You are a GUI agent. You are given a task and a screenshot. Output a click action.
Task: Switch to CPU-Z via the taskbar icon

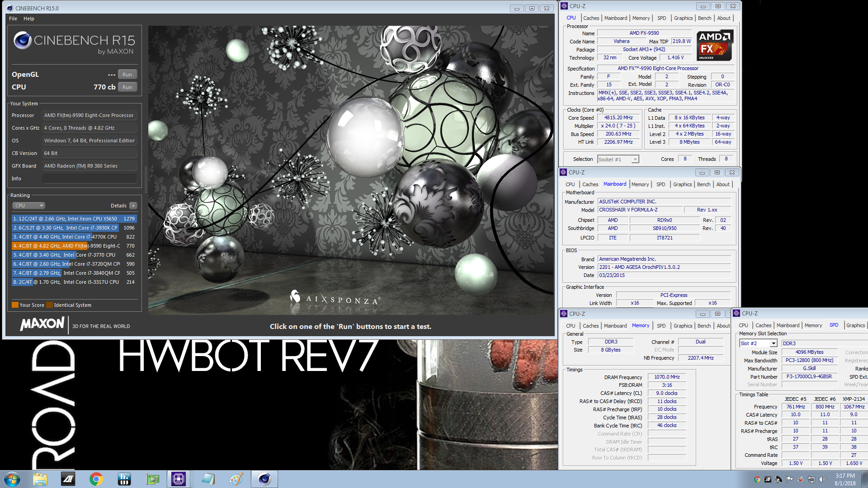pyautogui.click(x=179, y=479)
